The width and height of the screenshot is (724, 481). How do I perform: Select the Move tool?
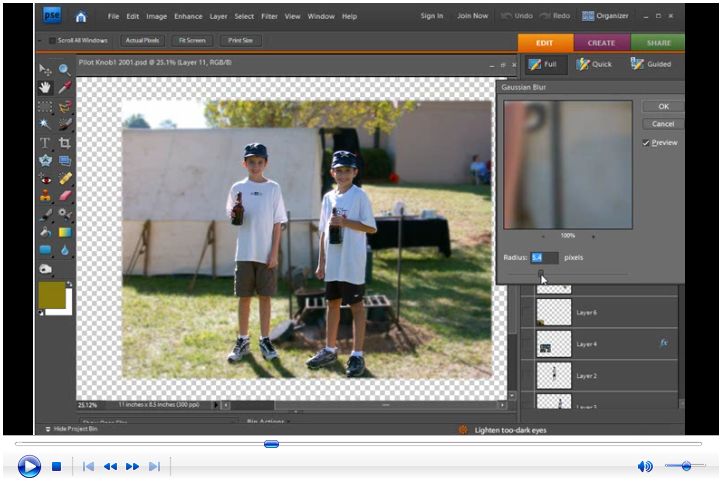click(45, 70)
